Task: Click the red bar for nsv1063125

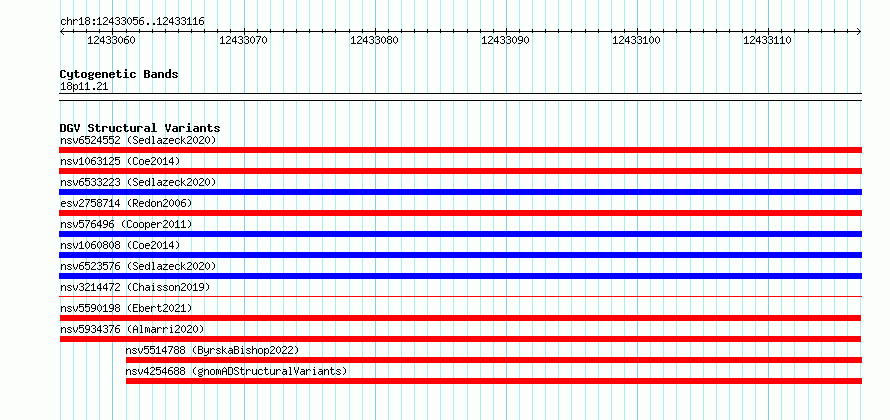Action: point(460,171)
